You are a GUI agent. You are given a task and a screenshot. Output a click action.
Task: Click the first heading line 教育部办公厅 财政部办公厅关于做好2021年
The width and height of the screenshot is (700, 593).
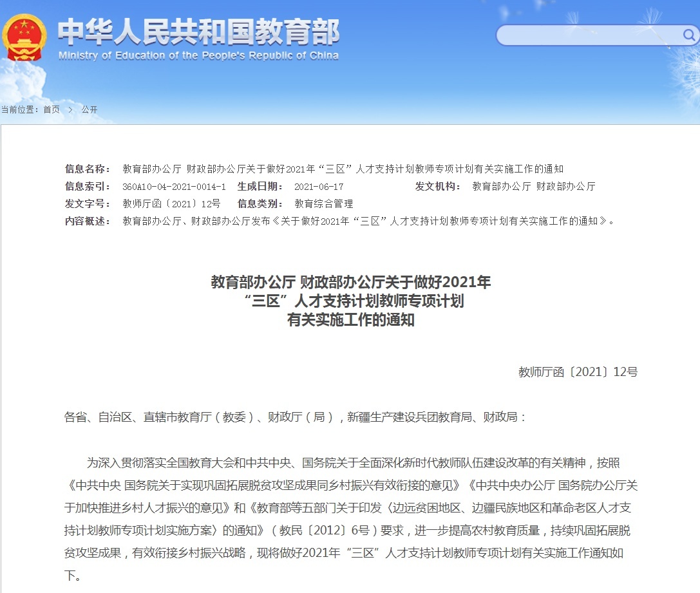(351, 282)
